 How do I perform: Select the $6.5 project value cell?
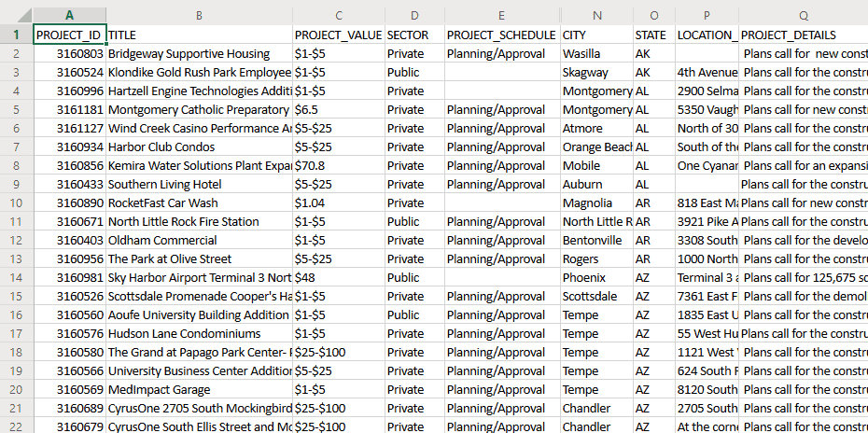click(x=339, y=109)
